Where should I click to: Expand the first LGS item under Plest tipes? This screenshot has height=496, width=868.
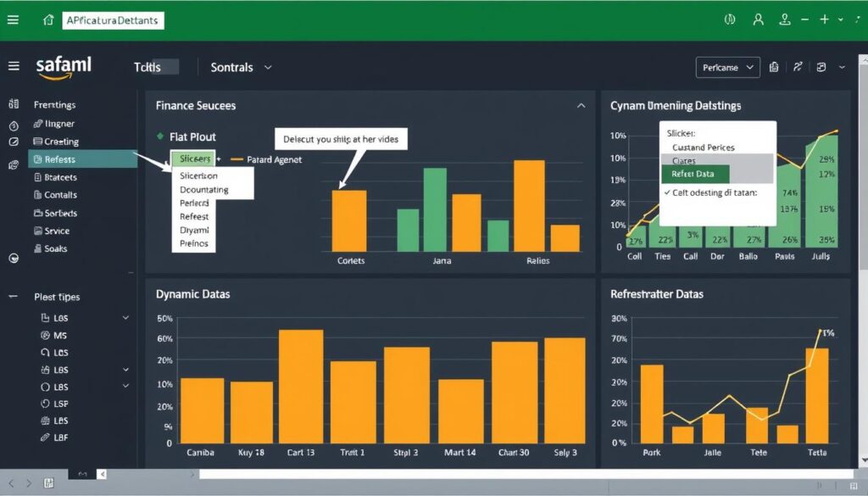(124, 318)
